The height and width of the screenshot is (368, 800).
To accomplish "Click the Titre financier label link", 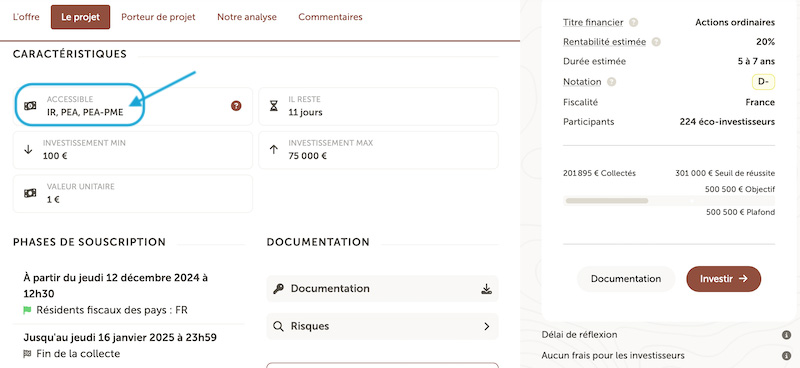I will click(x=593, y=22).
